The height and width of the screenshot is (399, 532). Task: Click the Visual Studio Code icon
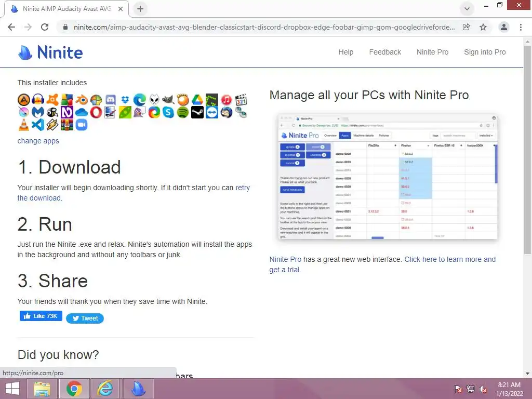point(38,125)
